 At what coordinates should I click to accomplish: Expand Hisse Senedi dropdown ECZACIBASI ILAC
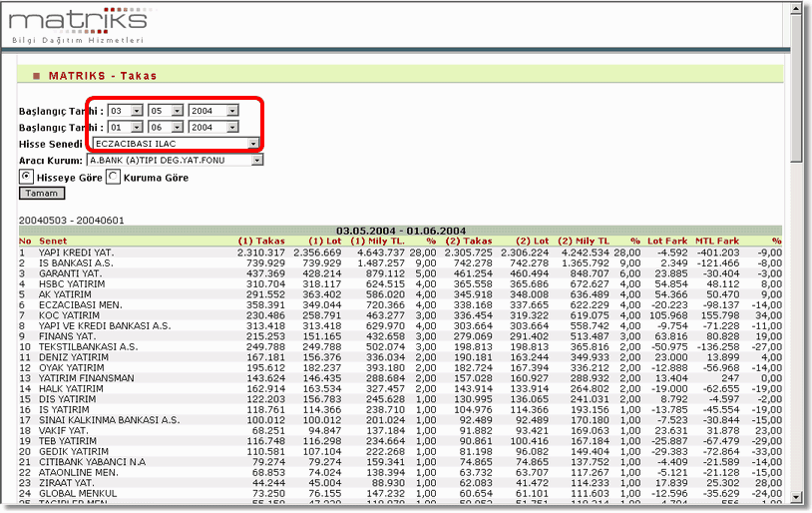pyautogui.click(x=176, y=144)
